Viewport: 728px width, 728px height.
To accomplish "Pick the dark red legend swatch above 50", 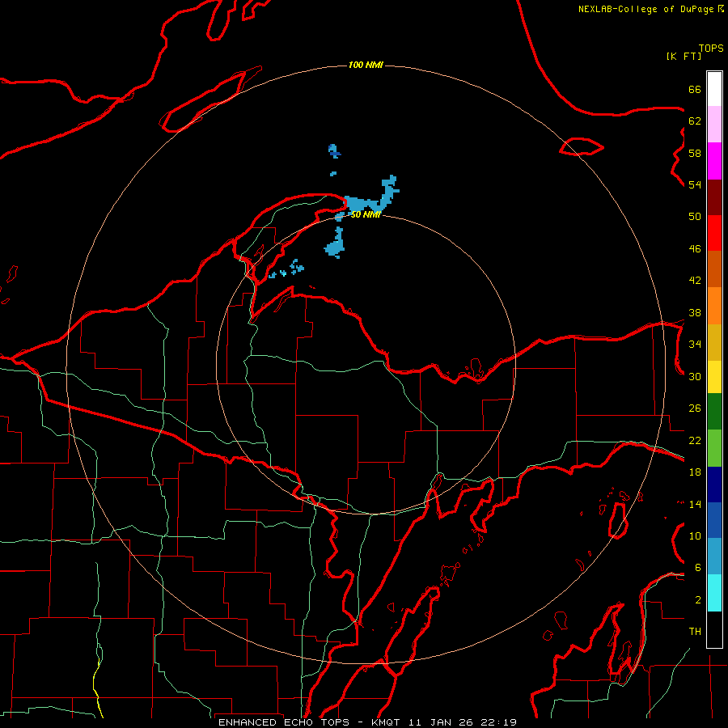I will [x=714, y=197].
